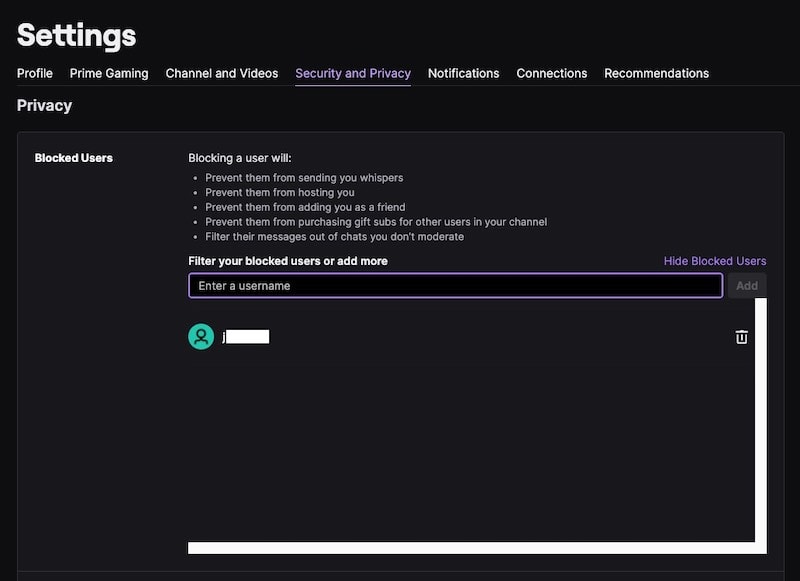The height and width of the screenshot is (581, 800).
Task: Open the Profile tab
Action: (x=35, y=73)
